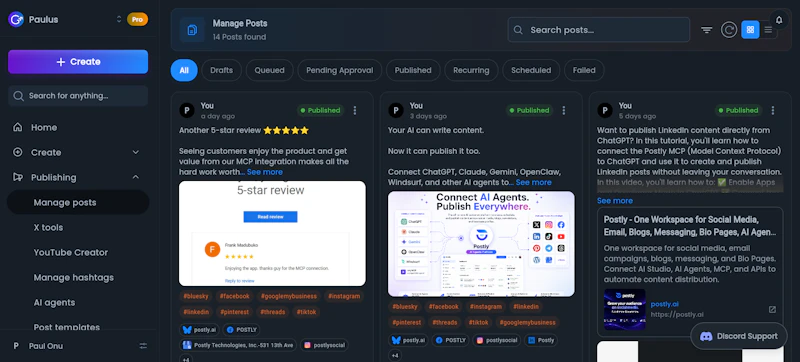Click the filter icon beside search
800x362 pixels.
pos(707,30)
